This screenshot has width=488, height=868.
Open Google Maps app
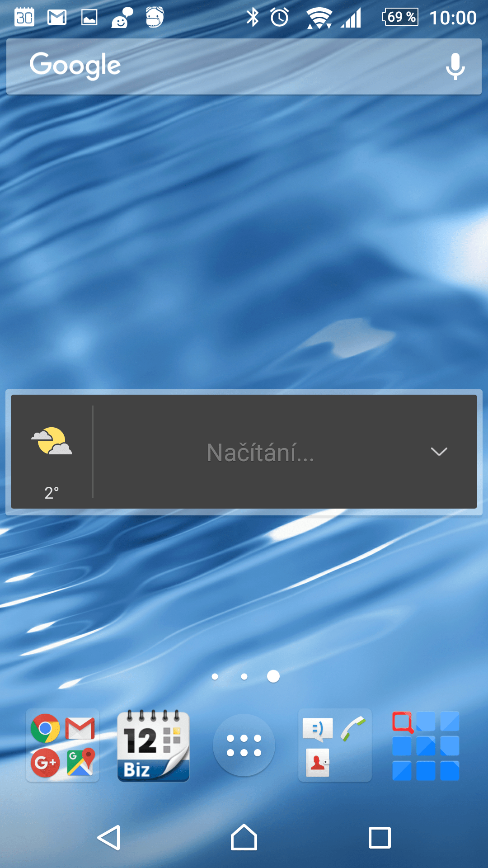point(81,762)
